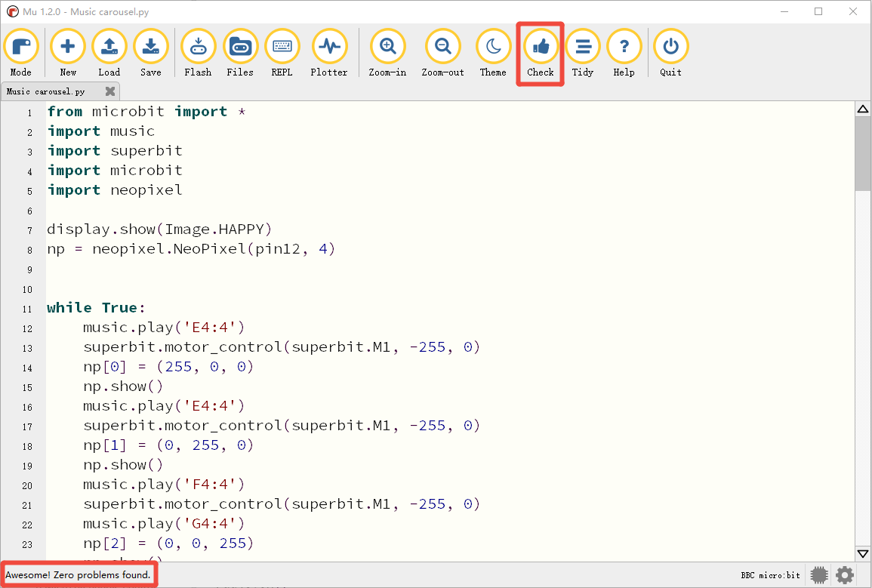Click the 'Awesome! Zero problems found.' message
872x588 pixels.
(x=78, y=574)
